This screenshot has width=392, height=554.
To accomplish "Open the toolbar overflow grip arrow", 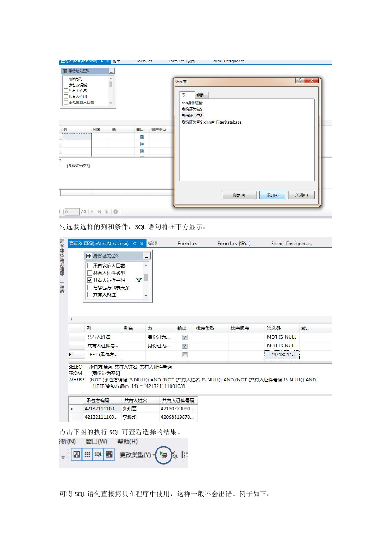I will (63, 457).
